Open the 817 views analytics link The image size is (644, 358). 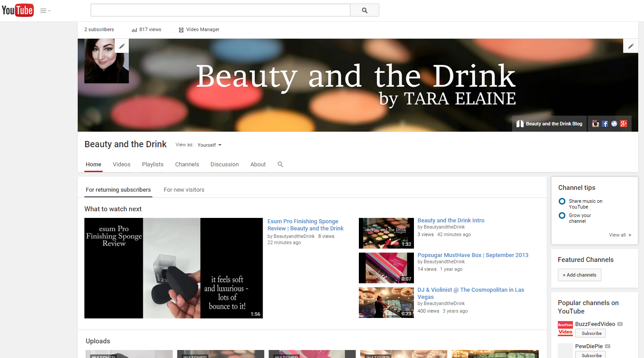tap(147, 30)
